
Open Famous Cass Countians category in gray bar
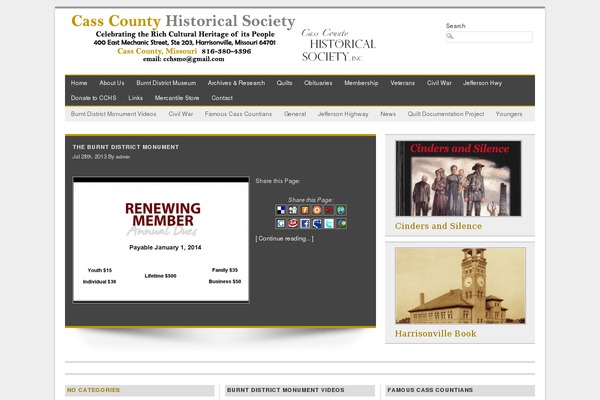(238, 114)
